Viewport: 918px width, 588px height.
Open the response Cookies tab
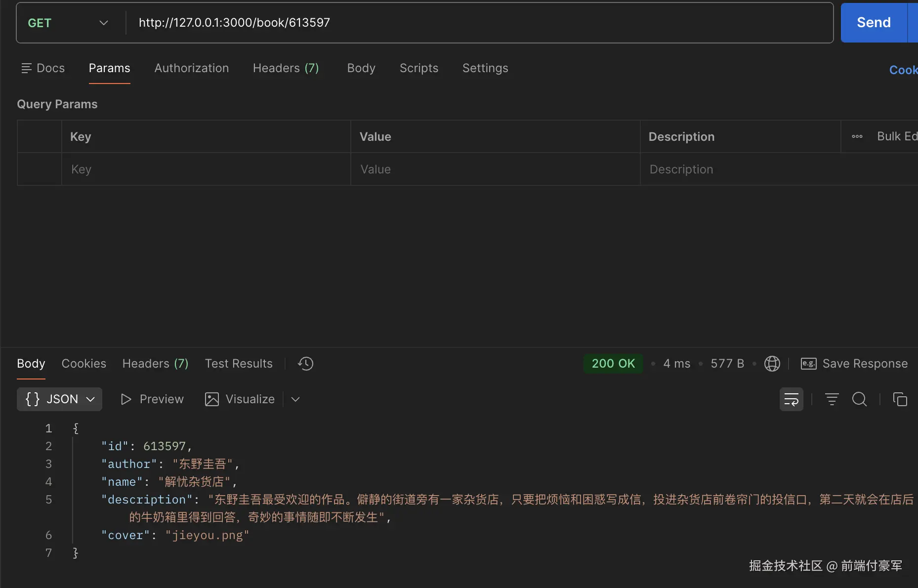click(84, 364)
